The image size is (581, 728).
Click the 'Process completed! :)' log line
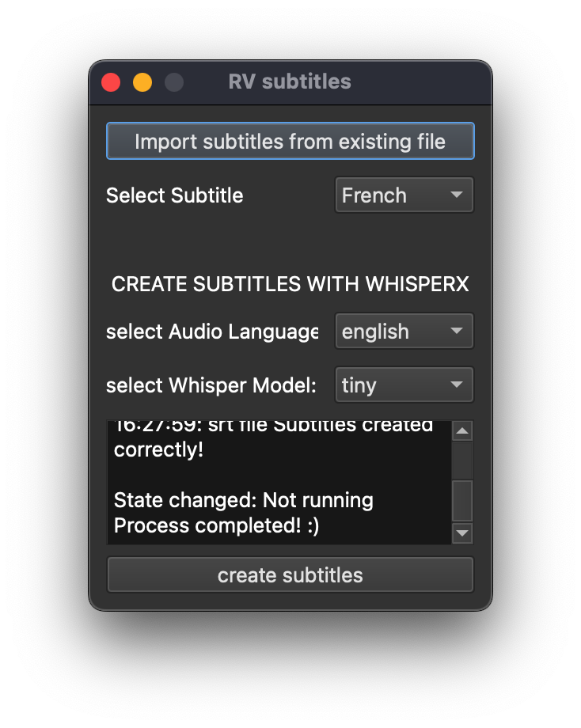tap(216, 525)
